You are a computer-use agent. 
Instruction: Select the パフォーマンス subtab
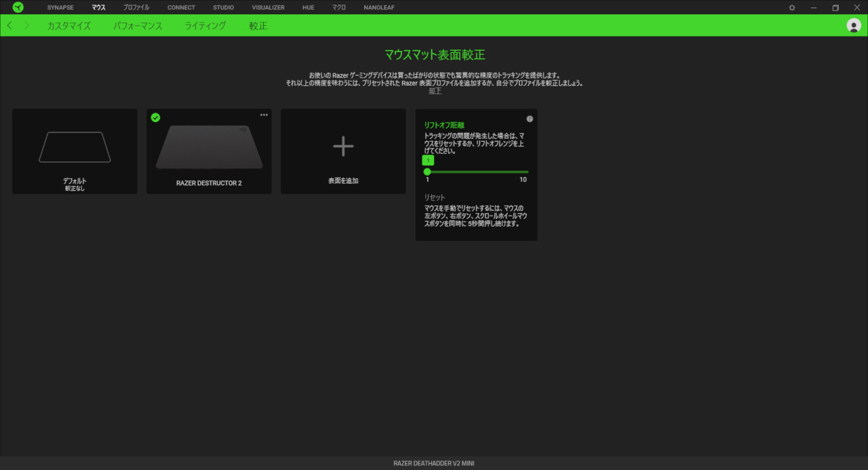pos(138,26)
